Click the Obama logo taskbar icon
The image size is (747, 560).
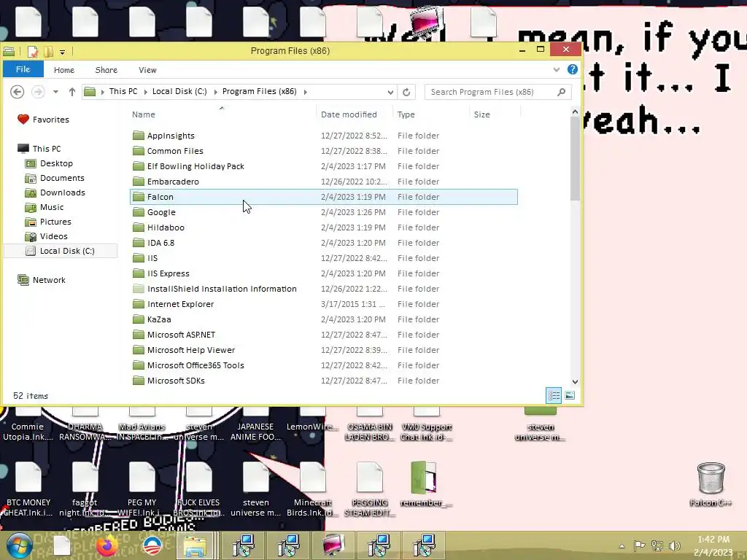(x=152, y=546)
